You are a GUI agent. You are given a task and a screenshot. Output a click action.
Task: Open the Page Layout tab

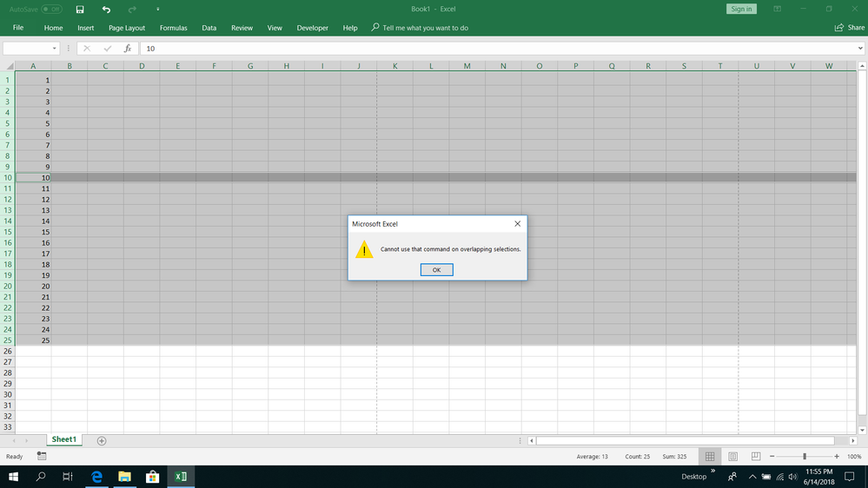coord(127,28)
